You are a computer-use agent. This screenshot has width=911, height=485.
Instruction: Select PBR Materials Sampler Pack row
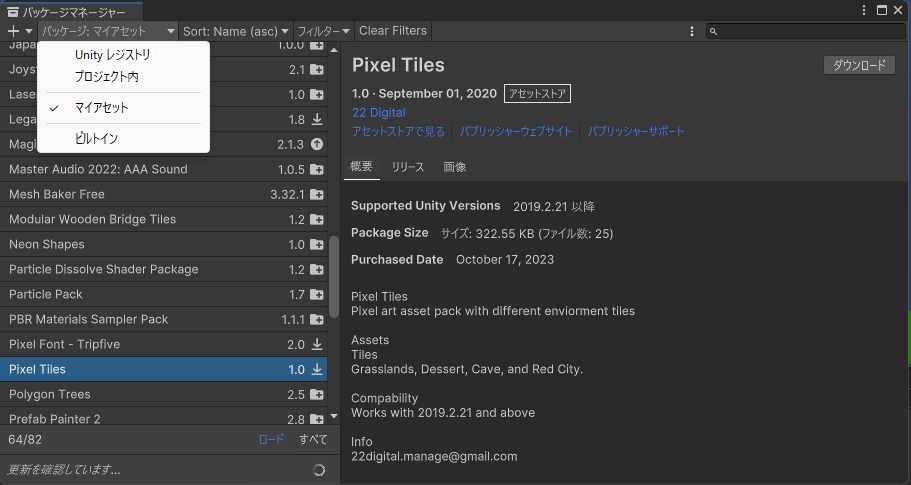pyautogui.click(x=163, y=319)
